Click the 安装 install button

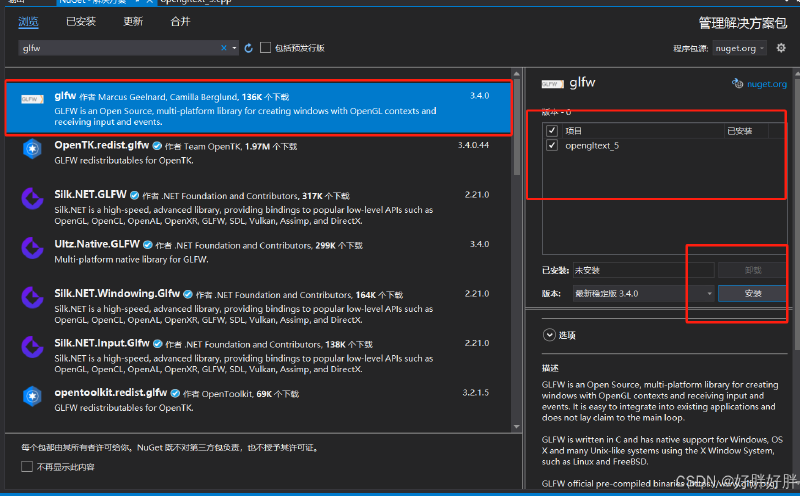pyautogui.click(x=753, y=293)
